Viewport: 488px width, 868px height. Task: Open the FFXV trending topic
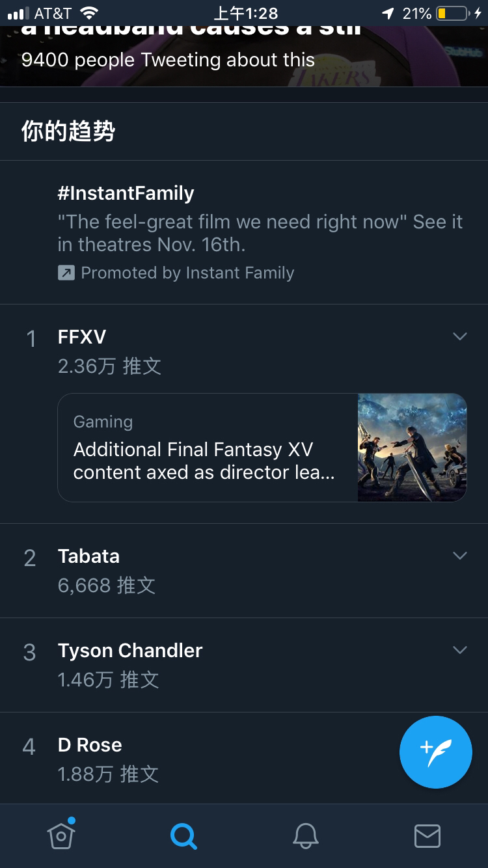click(82, 337)
